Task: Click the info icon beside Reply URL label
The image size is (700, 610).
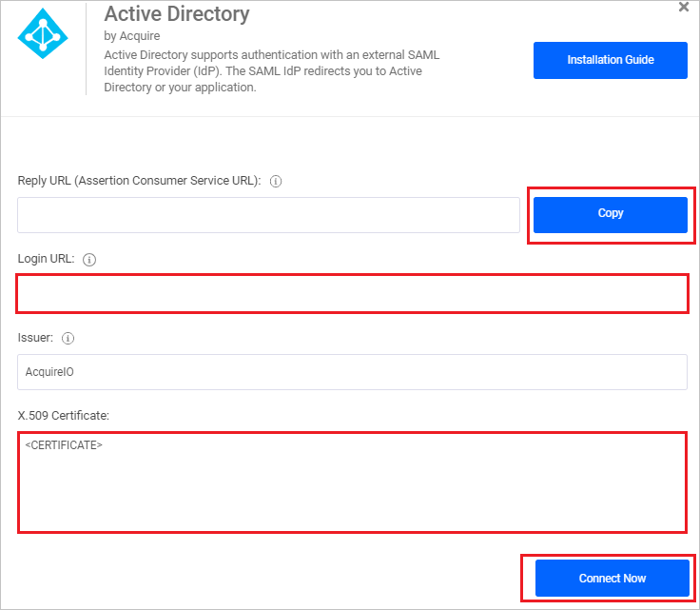Action: (x=276, y=182)
